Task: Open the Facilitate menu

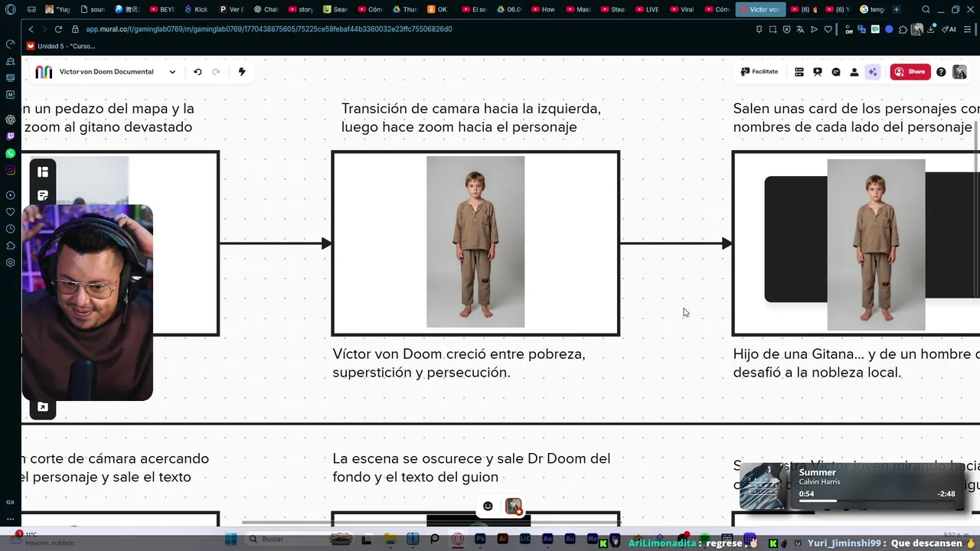Action: click(x=759, y=72)
